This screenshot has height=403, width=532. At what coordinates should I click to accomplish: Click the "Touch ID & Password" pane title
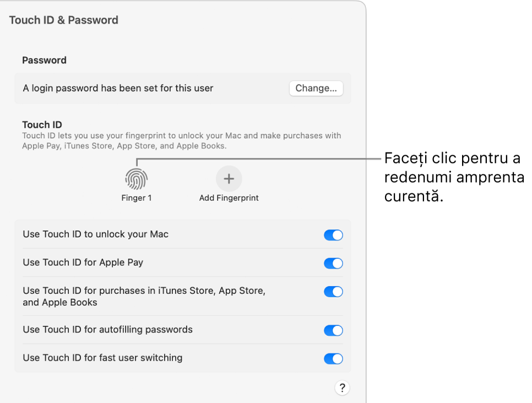point(64,20)
